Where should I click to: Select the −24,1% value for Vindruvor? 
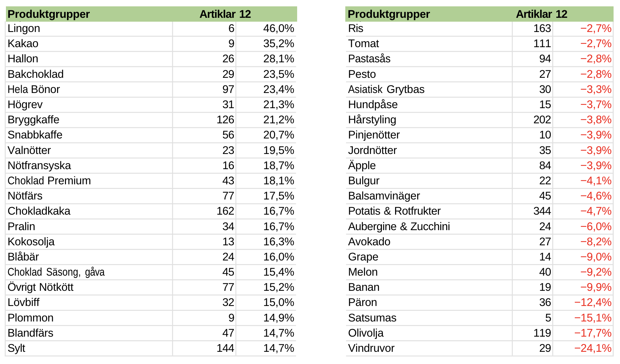(x=593, y=349)
